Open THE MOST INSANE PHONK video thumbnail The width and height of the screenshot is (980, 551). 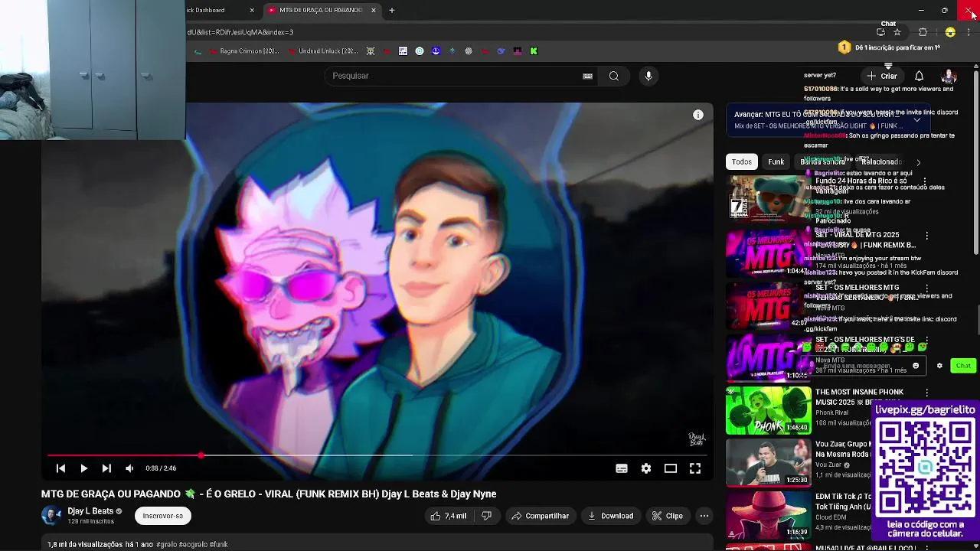click(x=768, y=410)
